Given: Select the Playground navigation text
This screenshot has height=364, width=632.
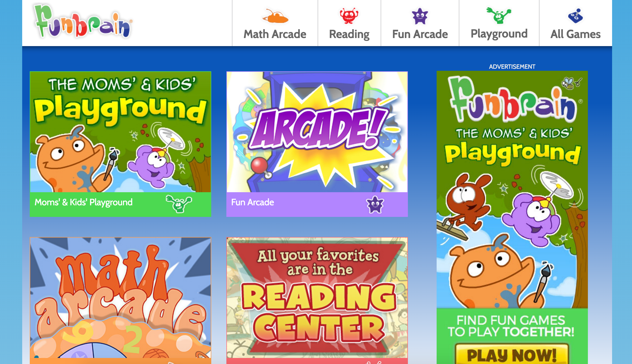Looking at the screenshot, I should [x=499, y=34].
